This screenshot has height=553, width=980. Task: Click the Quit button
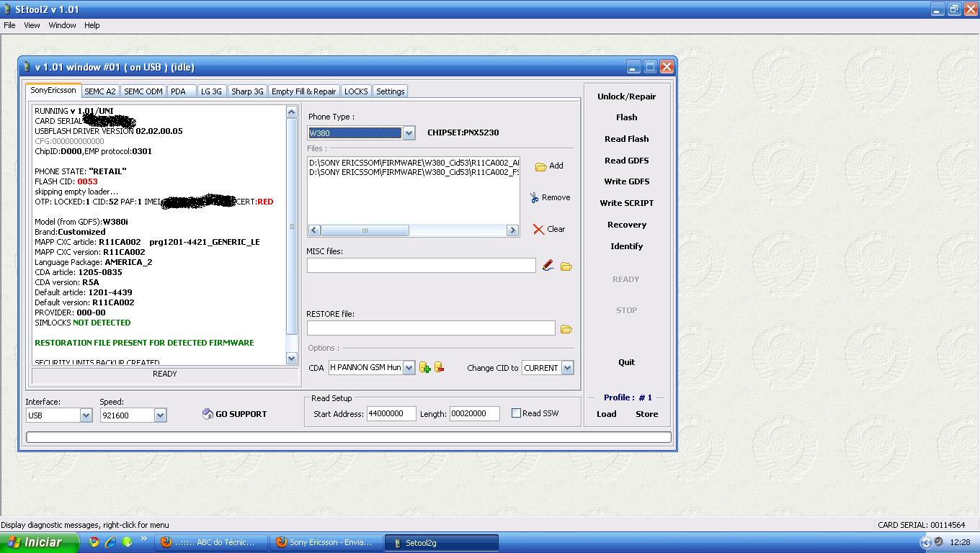pyautogui.click(x=626, y=362)
